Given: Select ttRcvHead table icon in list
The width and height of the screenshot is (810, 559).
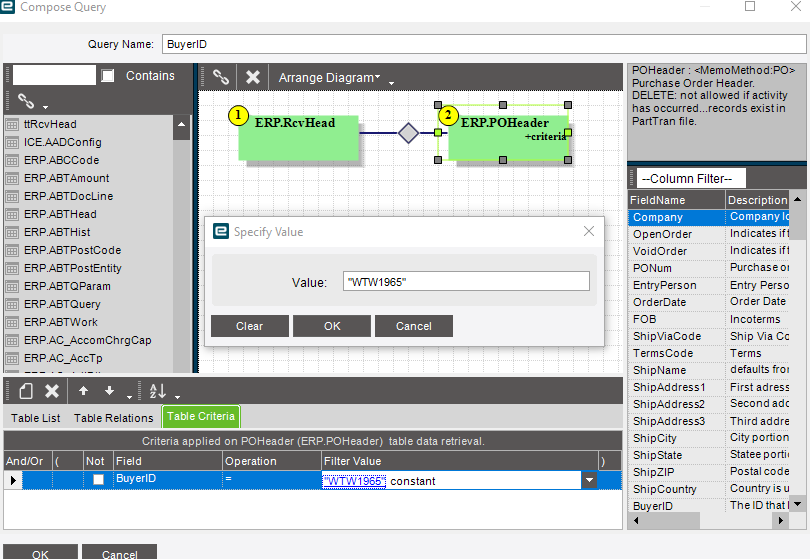Looking at the screenshot, I should (x=12, y=125).
